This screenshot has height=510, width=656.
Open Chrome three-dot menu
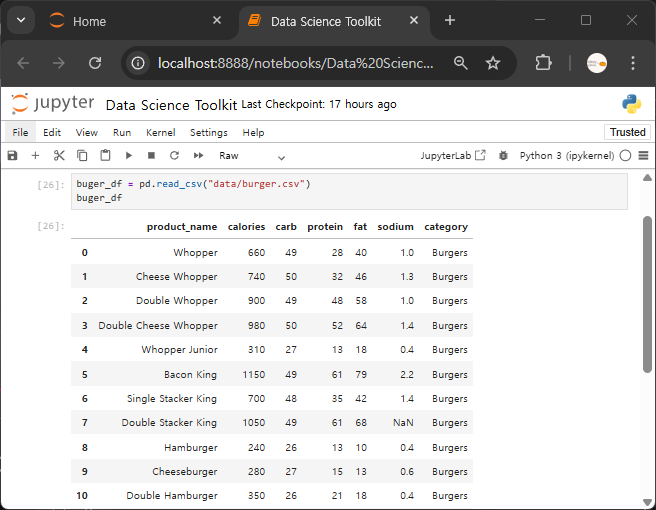pyautogui.click(x=633, y=63)
